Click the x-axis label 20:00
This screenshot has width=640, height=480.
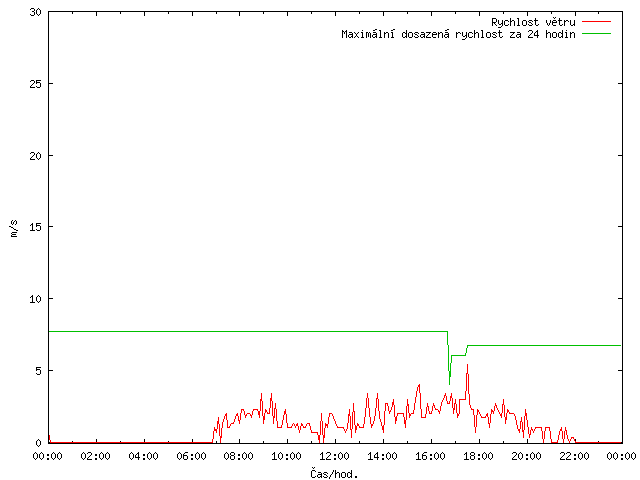click(526, 456)
